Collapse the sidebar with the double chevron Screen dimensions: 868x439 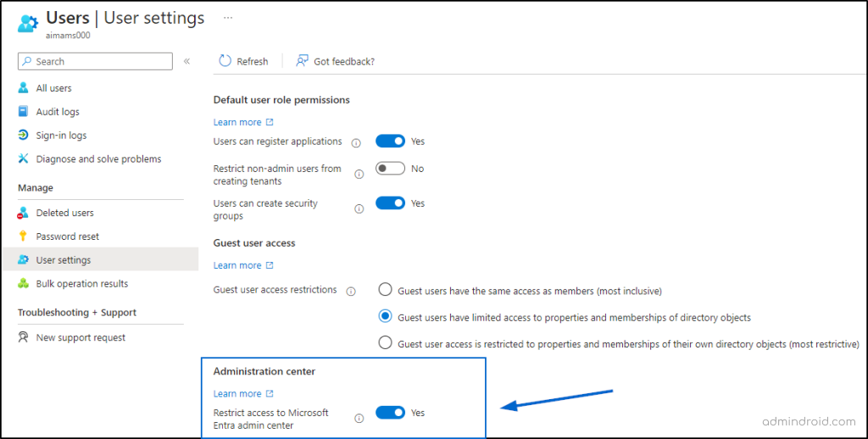click(187, 62)
